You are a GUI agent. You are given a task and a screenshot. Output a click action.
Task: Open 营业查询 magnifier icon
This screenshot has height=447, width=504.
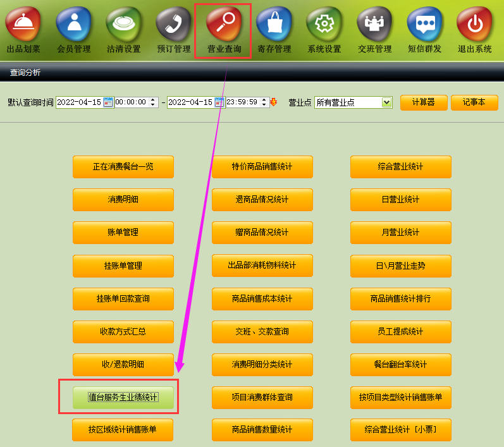[x=224, y=25]
